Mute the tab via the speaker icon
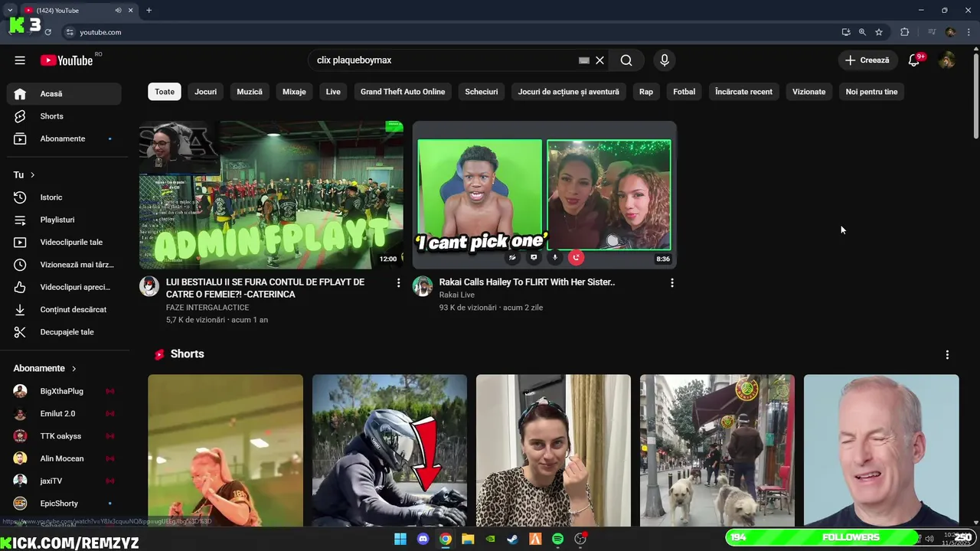This screenshot has width=980, height=551. tap(118, 11)
